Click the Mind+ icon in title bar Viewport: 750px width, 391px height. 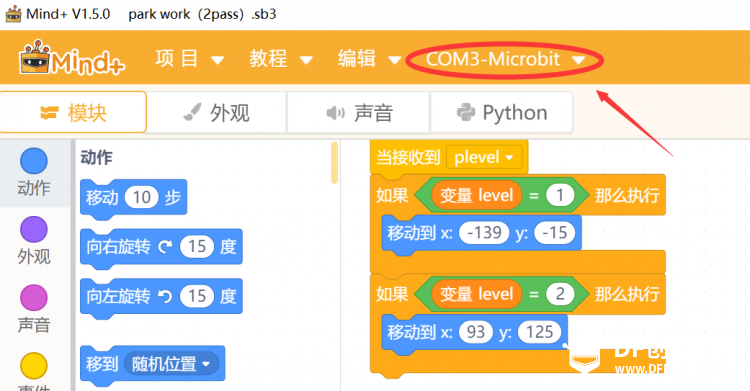[x=13, y=13]
